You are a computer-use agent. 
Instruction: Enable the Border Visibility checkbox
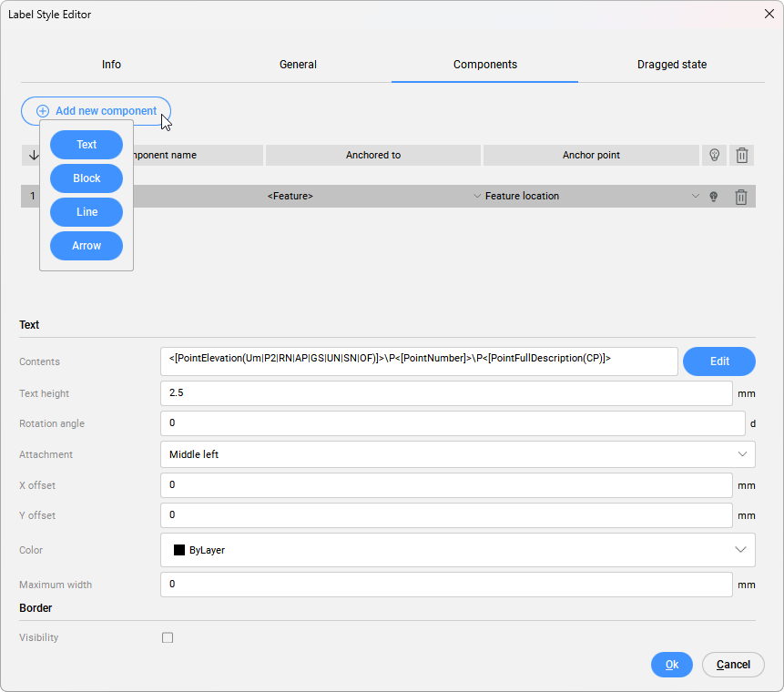tap(168, 637)
